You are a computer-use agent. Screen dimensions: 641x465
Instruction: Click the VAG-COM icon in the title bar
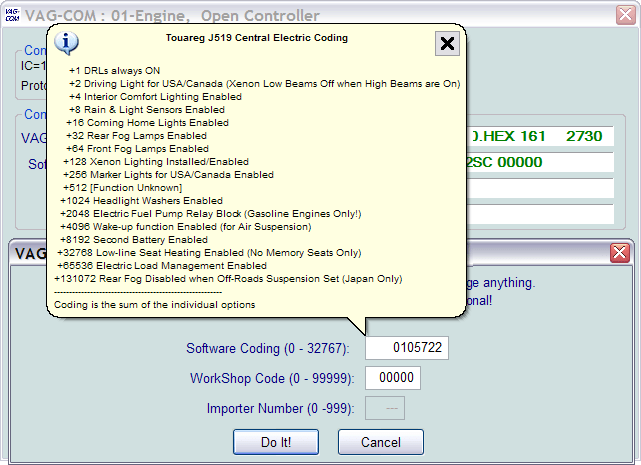point(12,15)
